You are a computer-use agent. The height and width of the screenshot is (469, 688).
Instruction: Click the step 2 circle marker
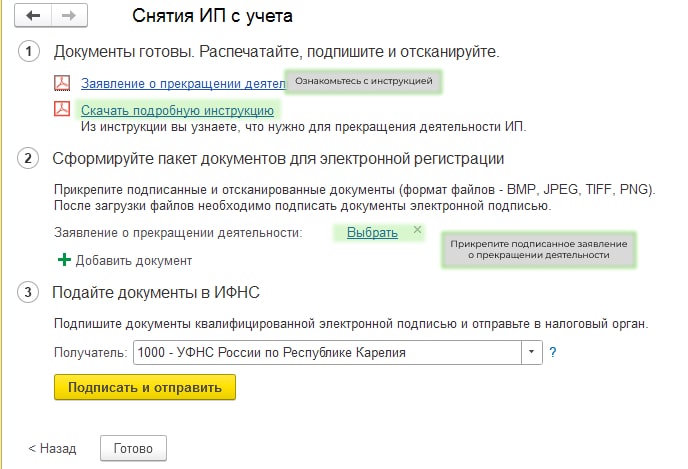[30, 158]
